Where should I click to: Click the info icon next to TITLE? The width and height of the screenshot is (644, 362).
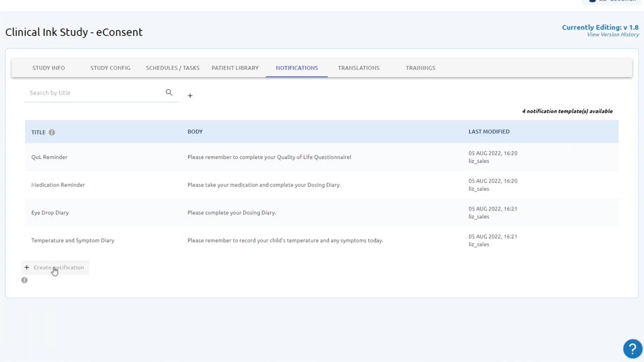click(x=52, y=132)
